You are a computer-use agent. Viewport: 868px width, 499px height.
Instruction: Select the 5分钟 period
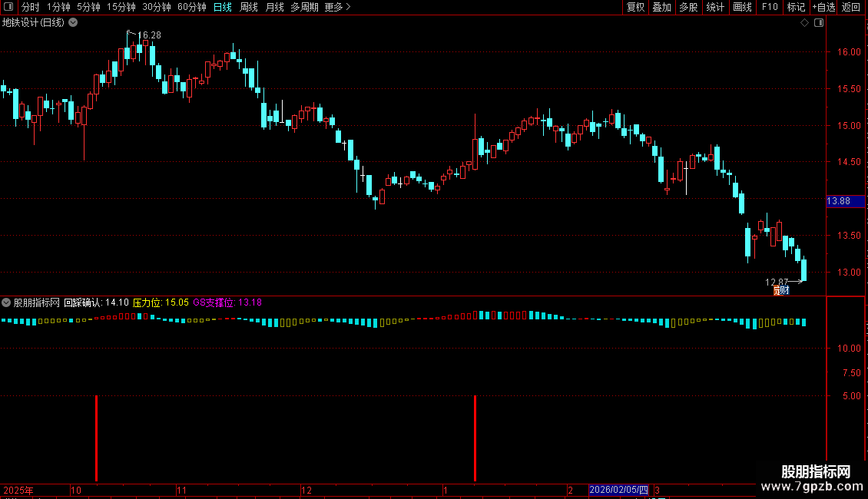[x=88, y=7]
